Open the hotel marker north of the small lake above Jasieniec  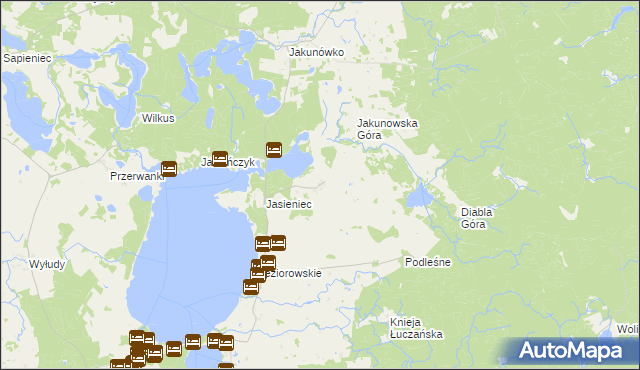274,150
